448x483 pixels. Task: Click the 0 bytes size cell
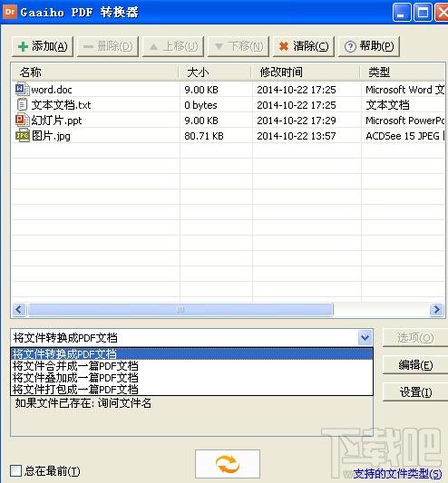coord(200,105)
